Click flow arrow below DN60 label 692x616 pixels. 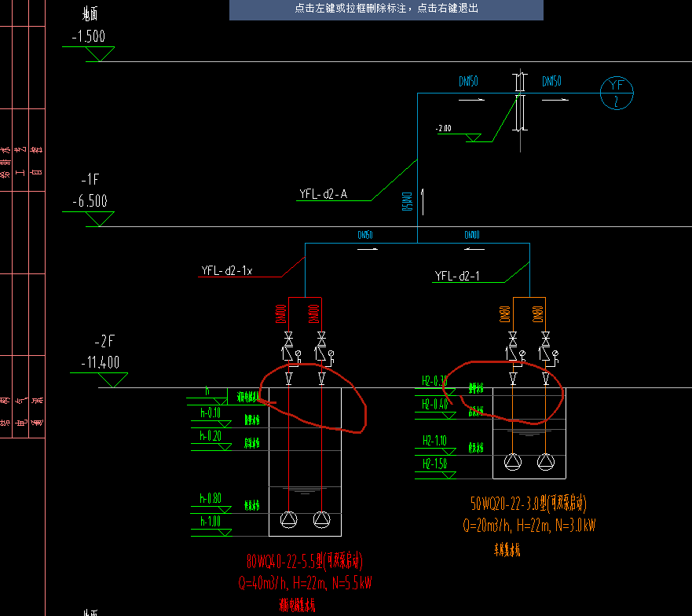point(368,250)
